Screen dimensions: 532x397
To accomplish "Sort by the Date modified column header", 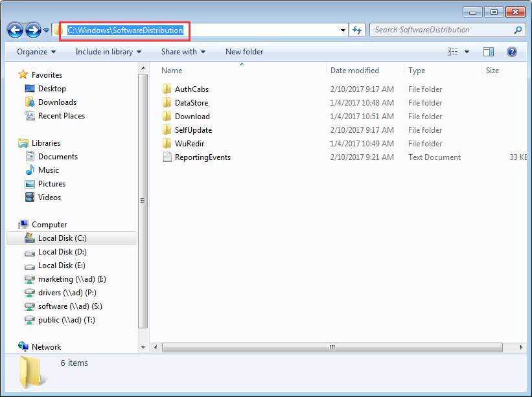I will 354,71.
